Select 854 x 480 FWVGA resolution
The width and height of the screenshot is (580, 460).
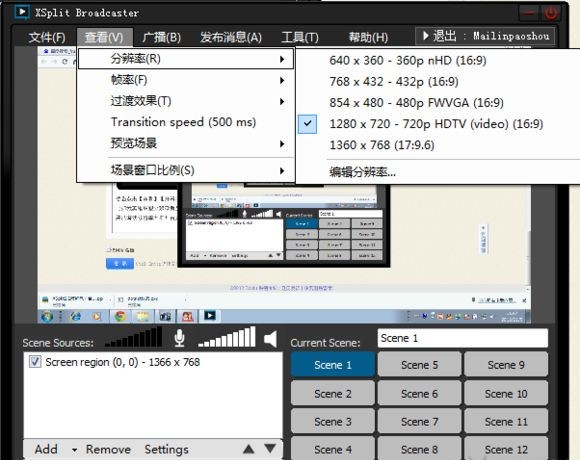point(438,102)
